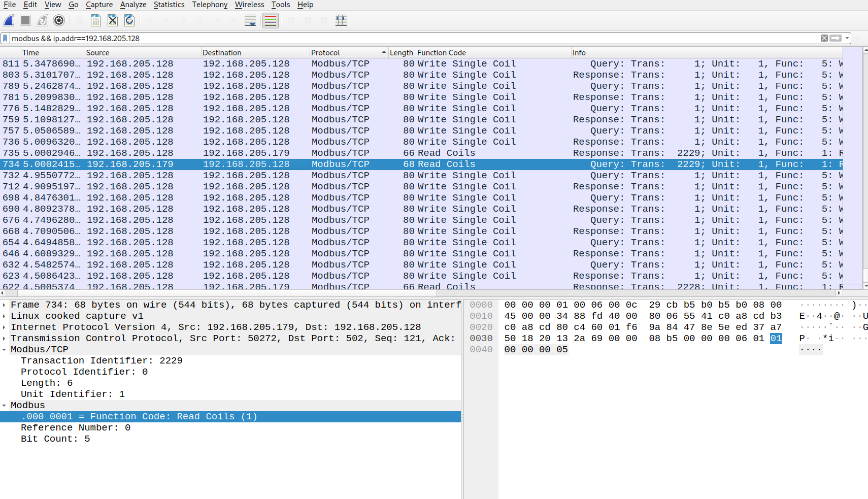Expand the Internet Protocol Version 4 details
The height and width of the screenshot is (499, 868).
(5, 327)
